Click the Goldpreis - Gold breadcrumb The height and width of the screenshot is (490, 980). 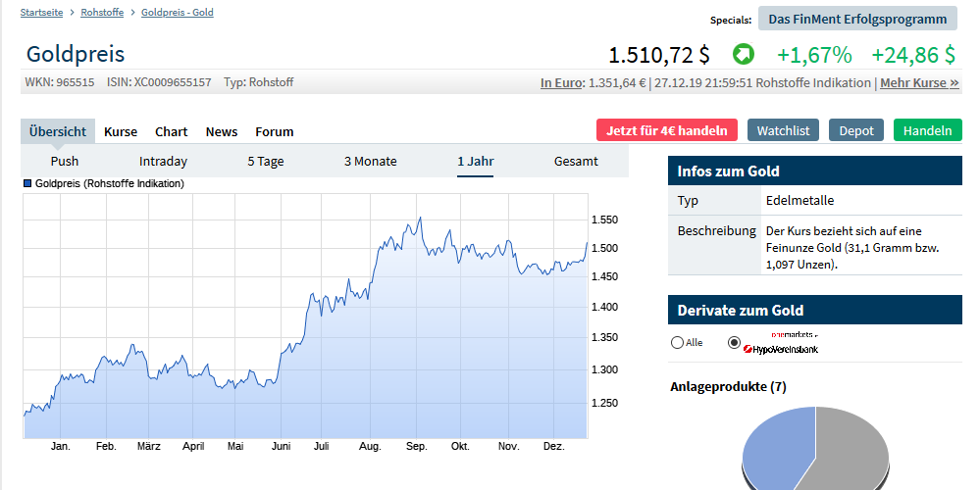(178, 13)
